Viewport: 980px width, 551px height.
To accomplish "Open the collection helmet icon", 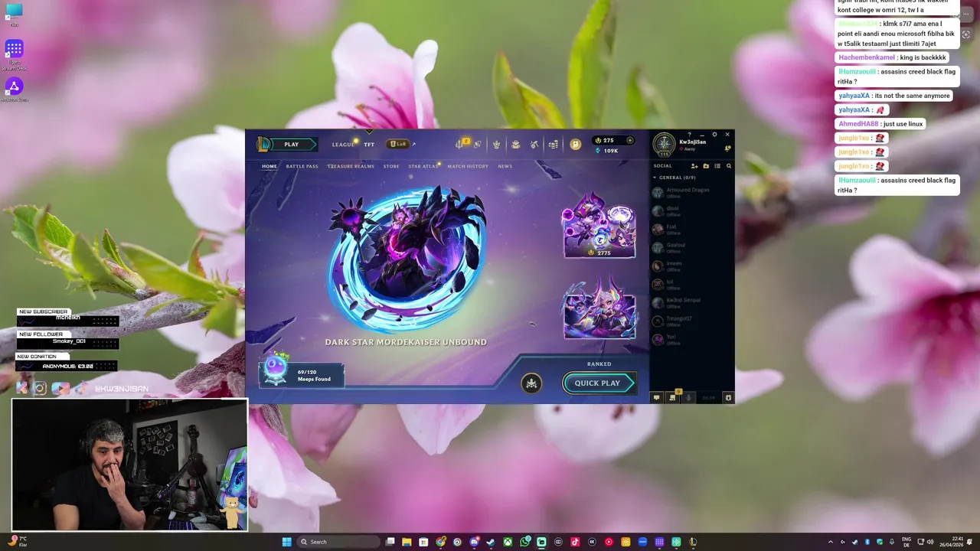I will [x=515, y=144].
